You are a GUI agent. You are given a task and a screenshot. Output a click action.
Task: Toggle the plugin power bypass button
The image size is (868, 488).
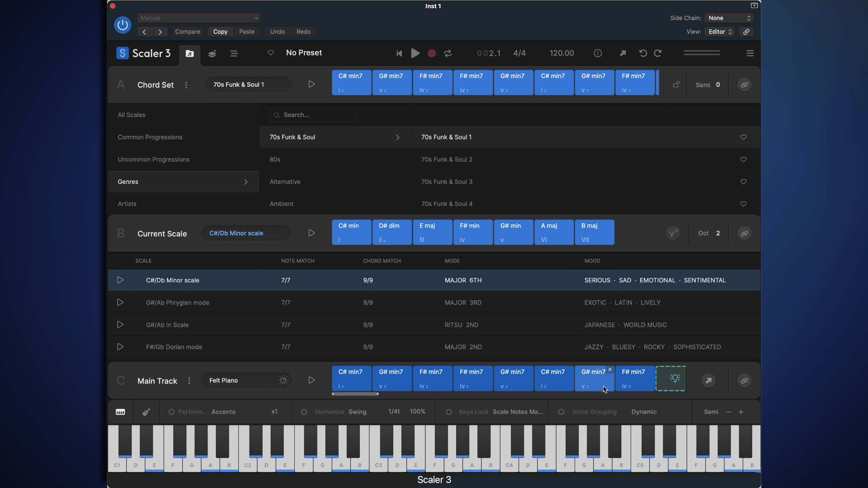coord(123,25)
